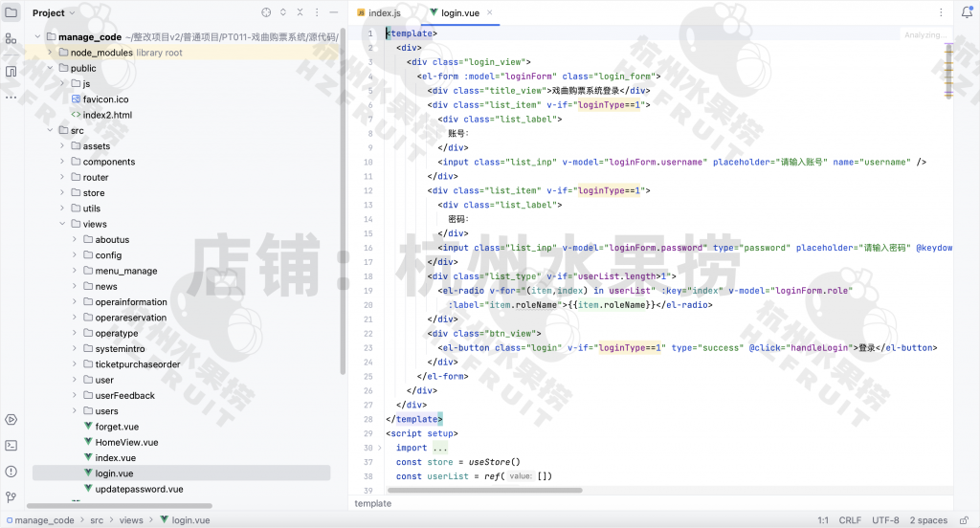Open the Services run icon in sidebar
980x528 pixels.
point(11,419)
